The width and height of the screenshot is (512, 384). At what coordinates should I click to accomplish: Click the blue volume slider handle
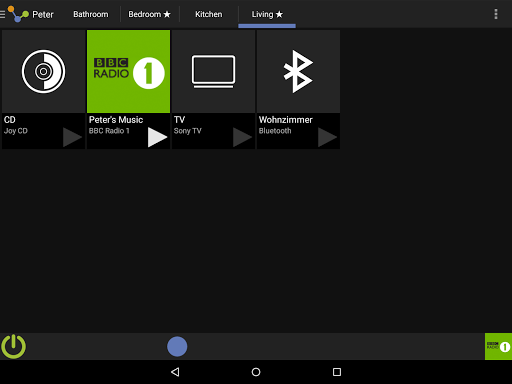(x=177, y=346)
